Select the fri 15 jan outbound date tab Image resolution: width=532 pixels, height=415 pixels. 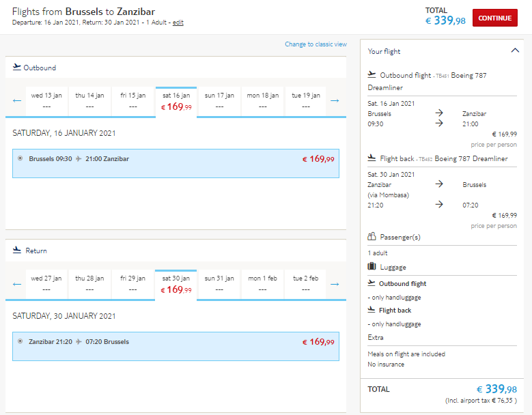(132, 102)
